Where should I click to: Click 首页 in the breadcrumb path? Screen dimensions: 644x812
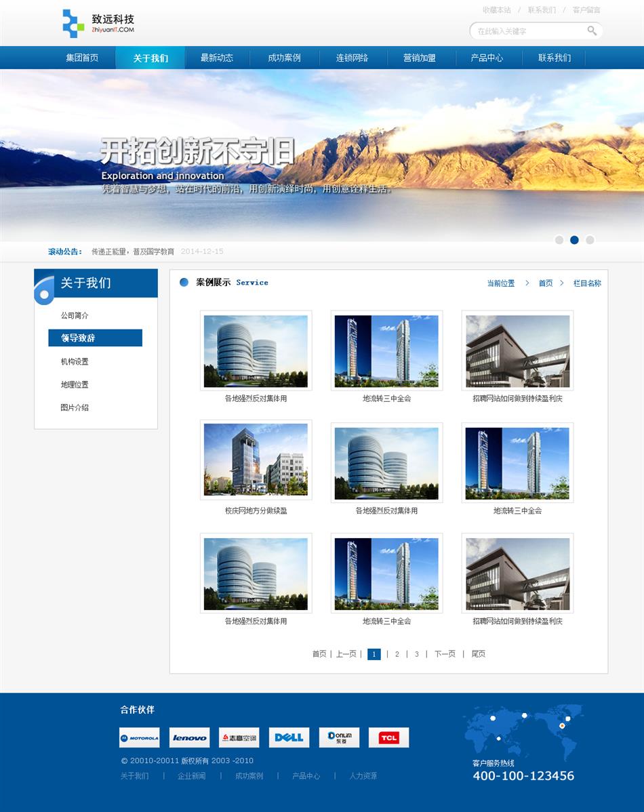click(546, 283)
